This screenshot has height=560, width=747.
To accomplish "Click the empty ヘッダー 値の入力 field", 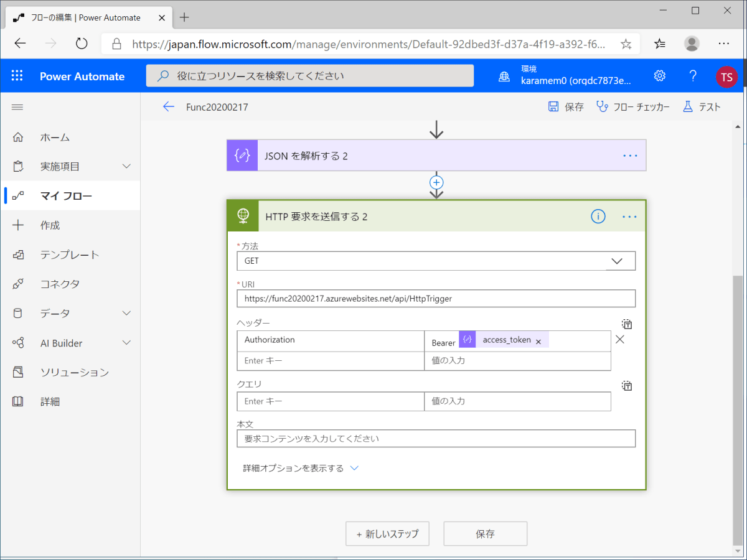I will [x=517, y=361].
